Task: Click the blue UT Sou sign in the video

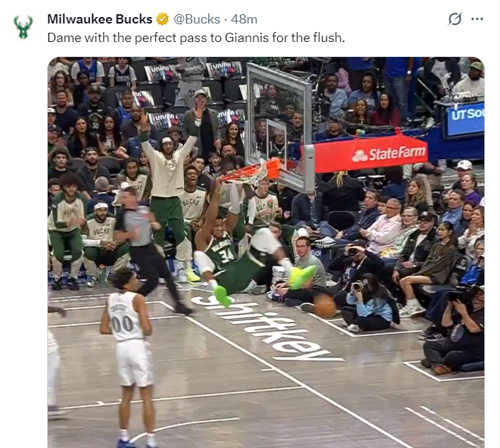Action: pyautogui.click(x=465, y=120)
